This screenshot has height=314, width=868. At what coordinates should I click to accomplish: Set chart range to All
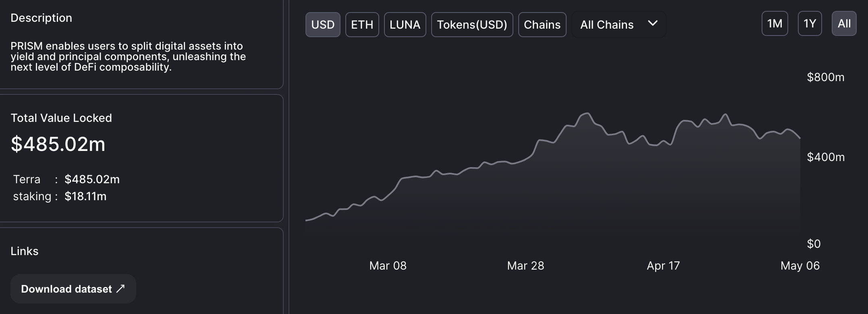(844, 23)
